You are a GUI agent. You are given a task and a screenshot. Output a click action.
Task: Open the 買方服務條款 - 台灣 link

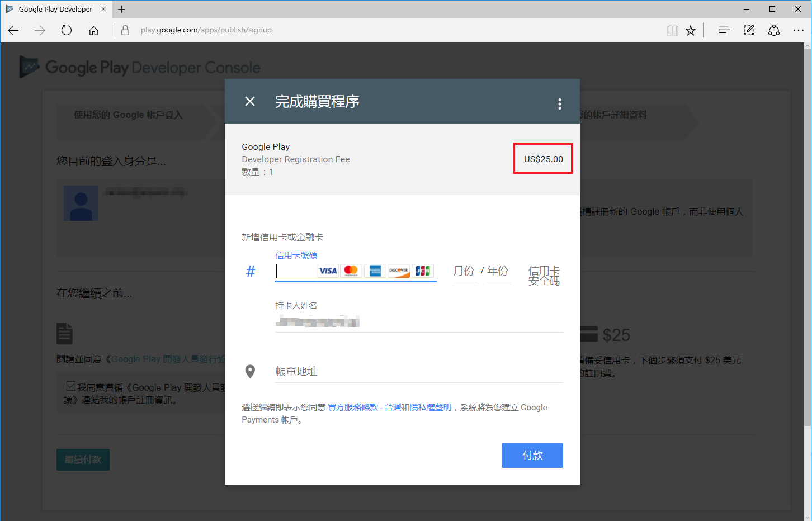364,408
